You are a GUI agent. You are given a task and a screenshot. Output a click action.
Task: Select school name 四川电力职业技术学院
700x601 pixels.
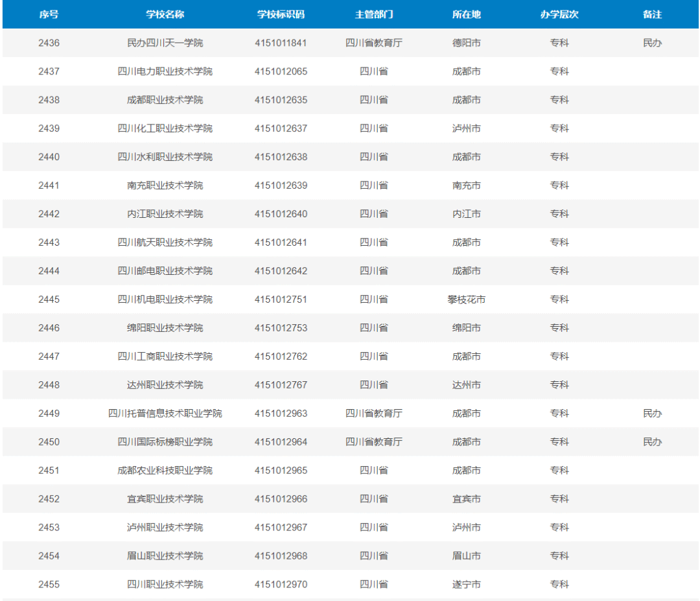(165, 71)
